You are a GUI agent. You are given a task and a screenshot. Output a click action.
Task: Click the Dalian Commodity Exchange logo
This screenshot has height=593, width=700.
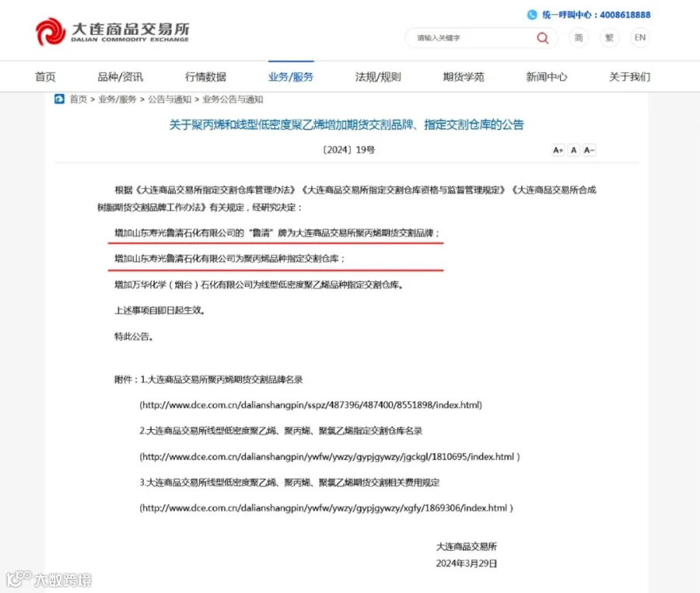(113, 32)
